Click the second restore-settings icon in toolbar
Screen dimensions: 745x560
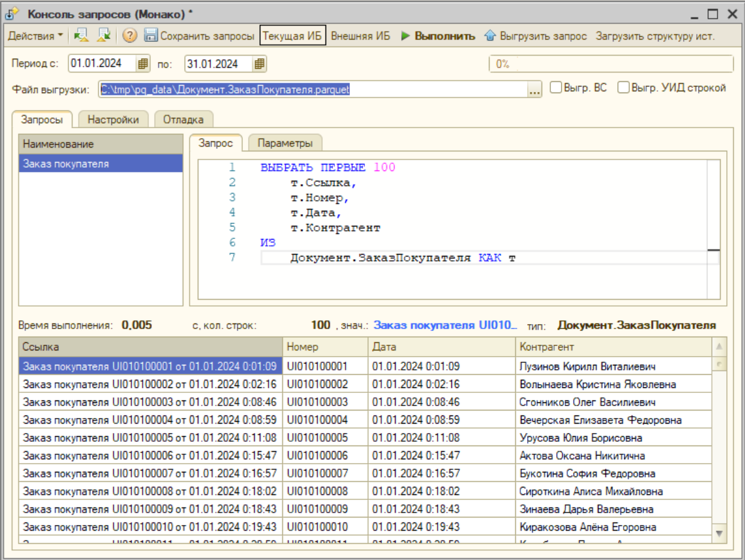103,36
